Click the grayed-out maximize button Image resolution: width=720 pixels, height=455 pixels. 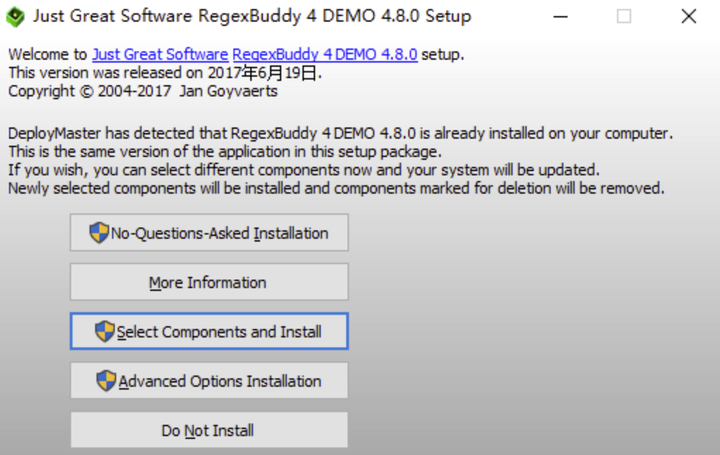click(x=624, y=17)
